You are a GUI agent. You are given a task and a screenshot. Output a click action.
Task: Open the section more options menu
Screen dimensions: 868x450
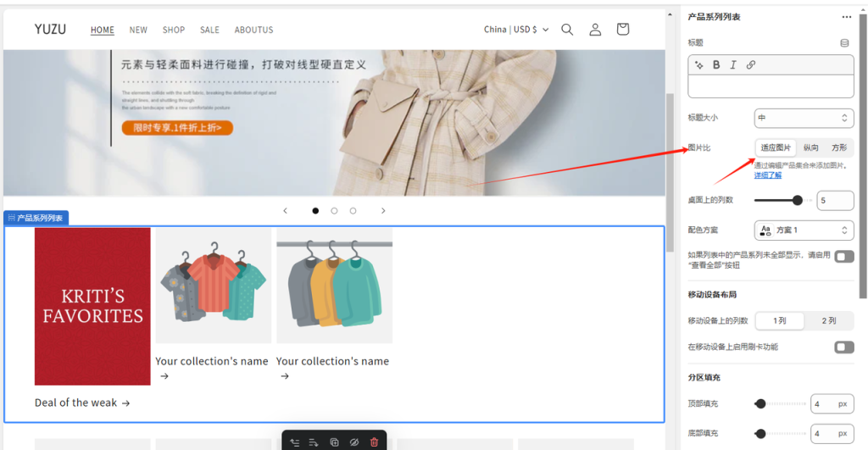click(x=847, y=17)
